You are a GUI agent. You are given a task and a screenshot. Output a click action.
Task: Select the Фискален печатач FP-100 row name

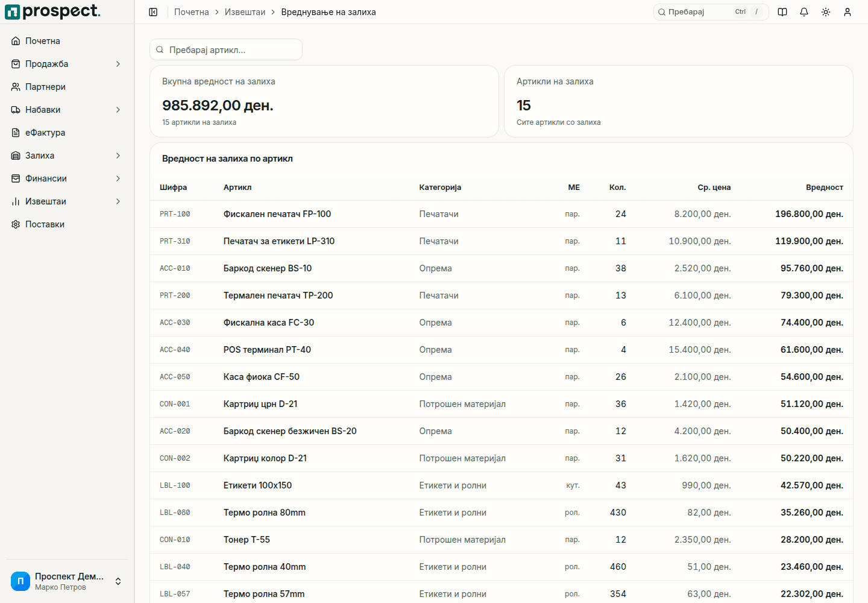[277, 214]
